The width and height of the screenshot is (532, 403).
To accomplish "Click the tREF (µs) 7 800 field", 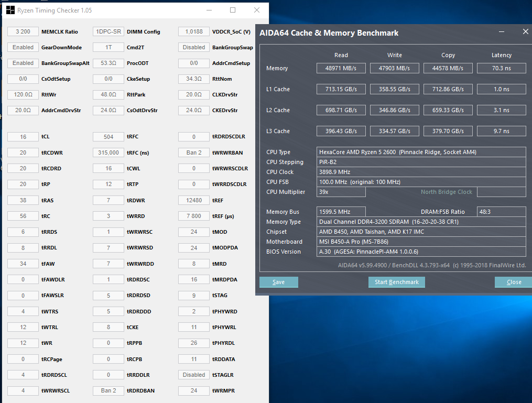I will 194,216.
